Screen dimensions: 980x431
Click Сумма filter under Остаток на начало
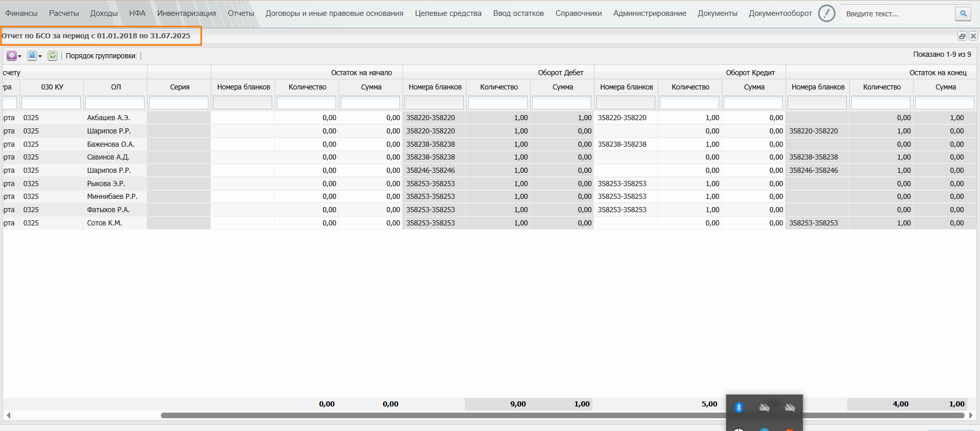pos(370,103)
